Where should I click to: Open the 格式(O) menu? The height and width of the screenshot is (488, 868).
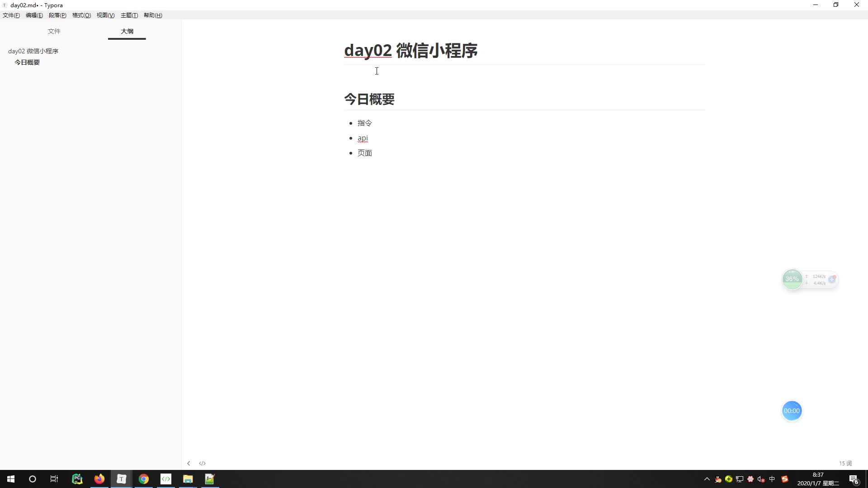[81, 15]
